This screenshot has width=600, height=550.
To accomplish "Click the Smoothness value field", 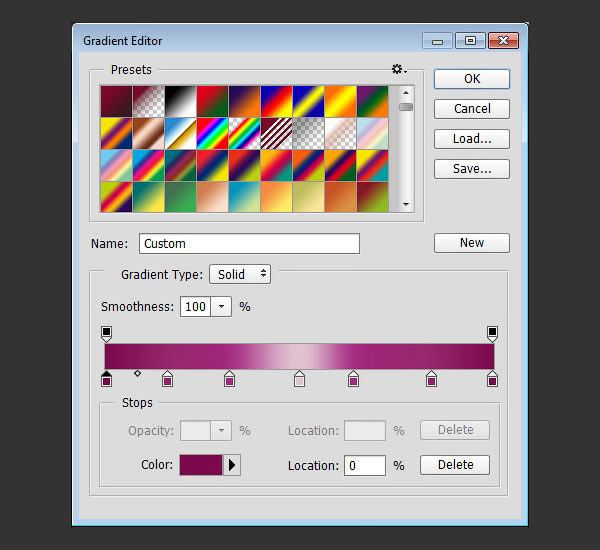I will [x=195, y=307].
